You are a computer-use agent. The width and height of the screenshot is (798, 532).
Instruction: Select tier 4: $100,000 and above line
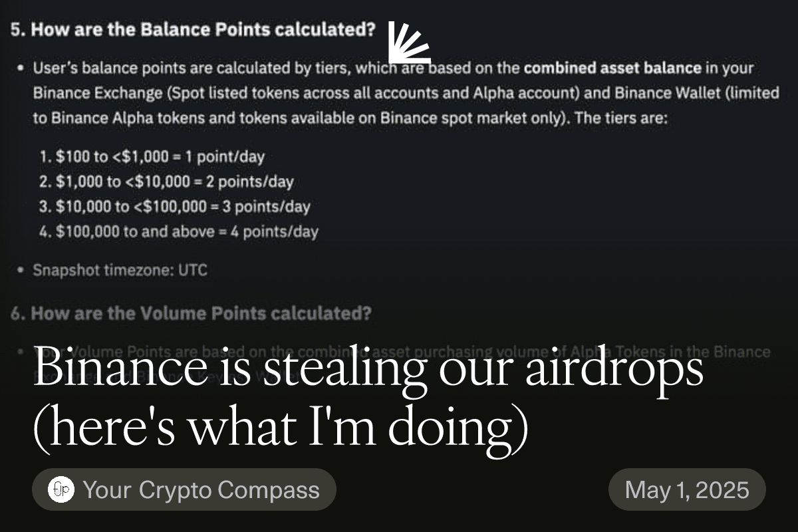(x=178, y=231)
